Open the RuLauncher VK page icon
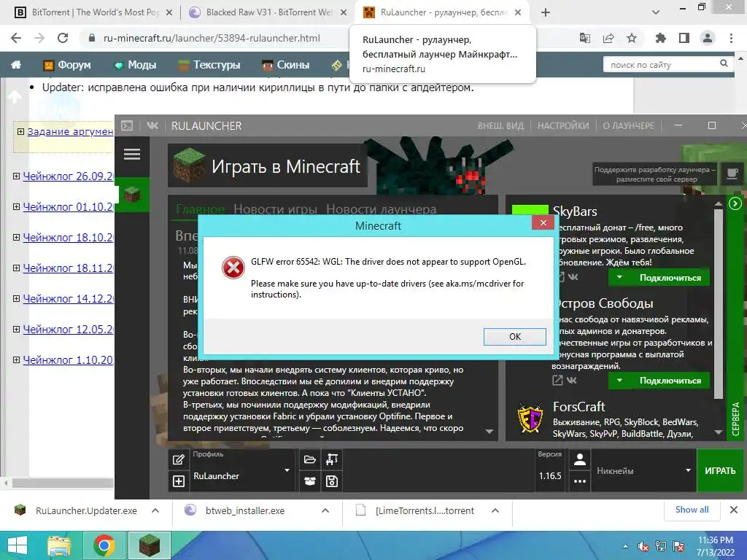Screen dimensions: 747x560 (x=152, y=125)
